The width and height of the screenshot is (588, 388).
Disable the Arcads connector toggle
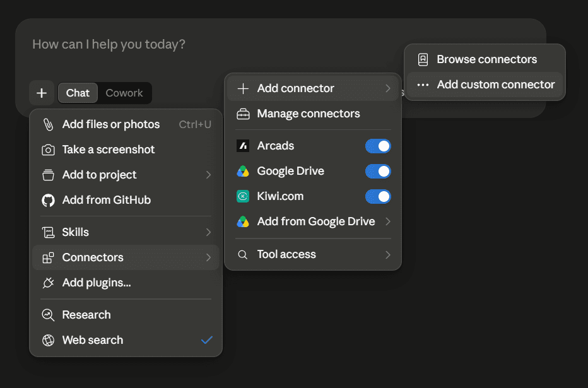click(378, 146)
